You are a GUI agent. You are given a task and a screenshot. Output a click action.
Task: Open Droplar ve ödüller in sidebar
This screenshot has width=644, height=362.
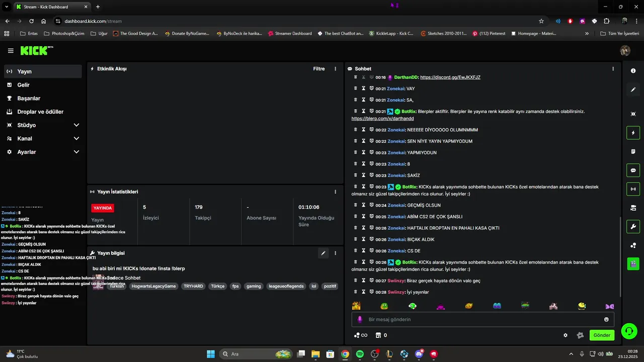pyautogui.click(x=43, y=112)
